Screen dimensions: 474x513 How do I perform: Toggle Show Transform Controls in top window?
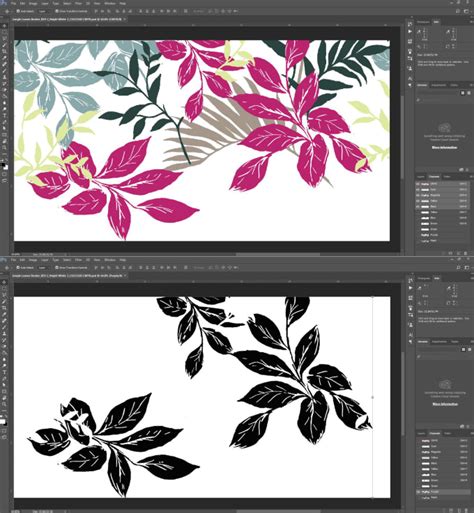(57, 11)
